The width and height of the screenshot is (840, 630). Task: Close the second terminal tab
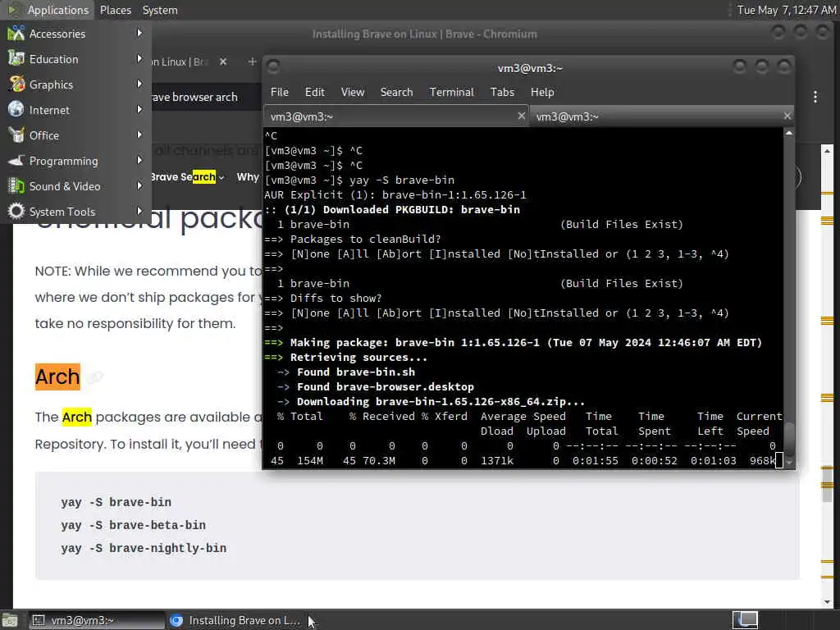[787, 116]
